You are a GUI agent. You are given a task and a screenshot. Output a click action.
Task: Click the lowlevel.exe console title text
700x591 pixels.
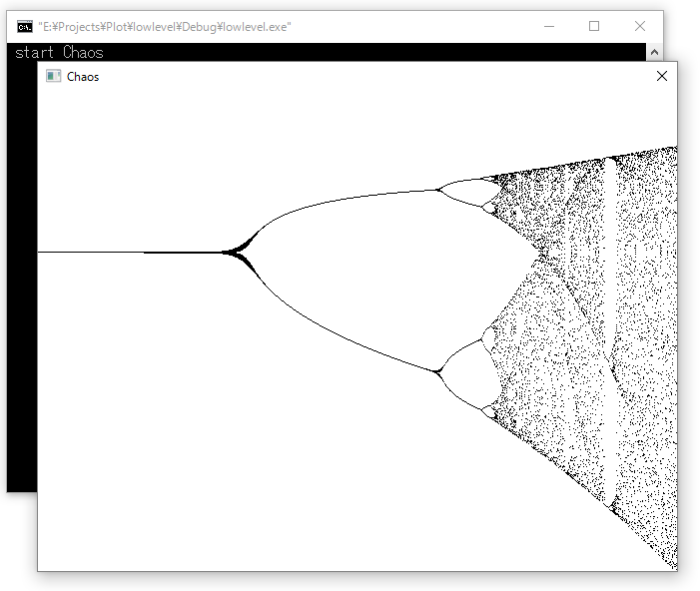coord(165,27)
